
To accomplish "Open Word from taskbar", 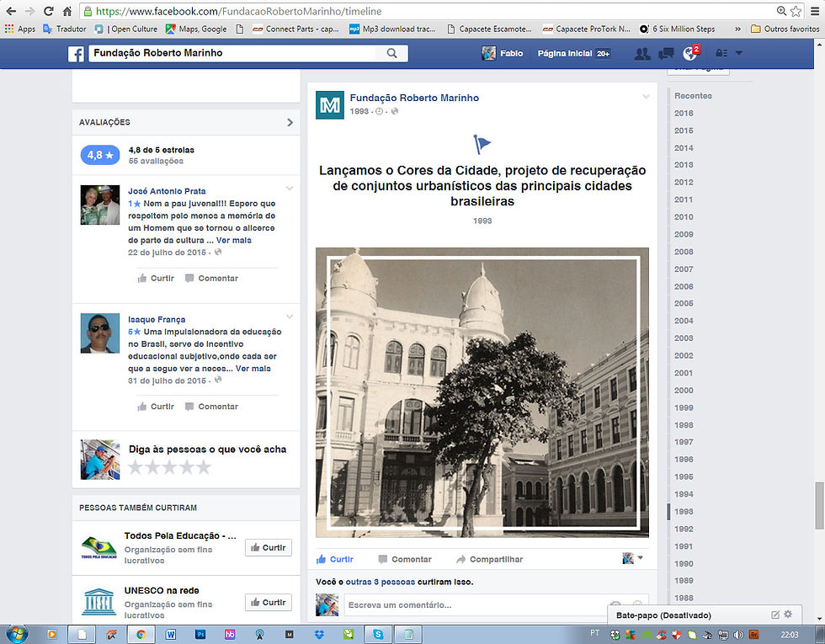I will (x=170, y=635).
